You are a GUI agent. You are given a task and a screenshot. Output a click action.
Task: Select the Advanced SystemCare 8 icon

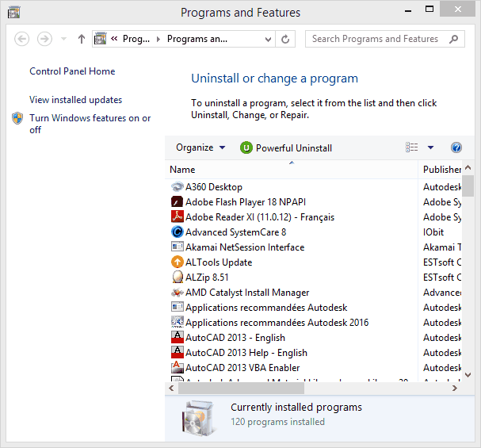click(x=178, y=232)
